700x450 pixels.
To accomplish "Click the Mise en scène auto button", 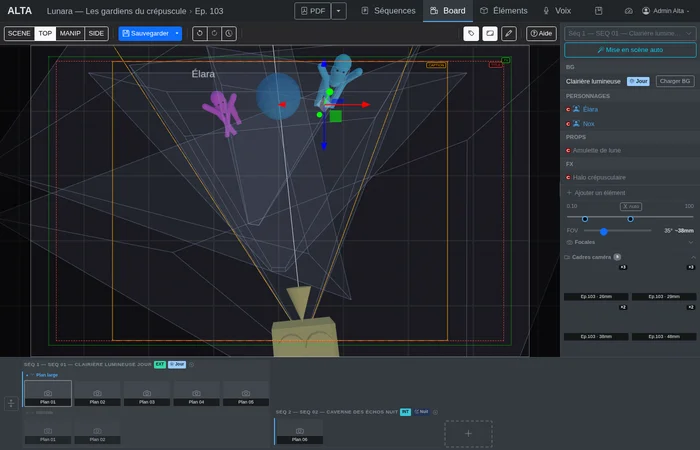I will (x=630, y=49).
